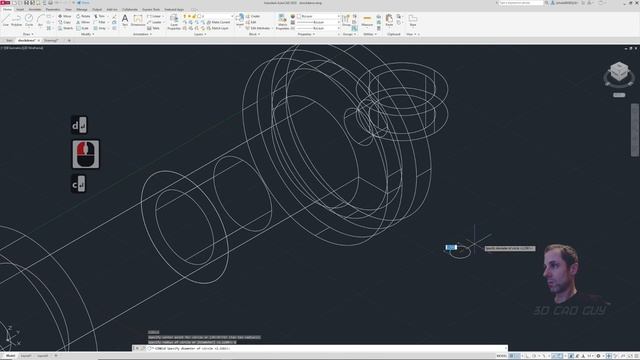This screenshot has height=360, width=640.
Task: Choose the Trim command
Action: pos(100,16)
